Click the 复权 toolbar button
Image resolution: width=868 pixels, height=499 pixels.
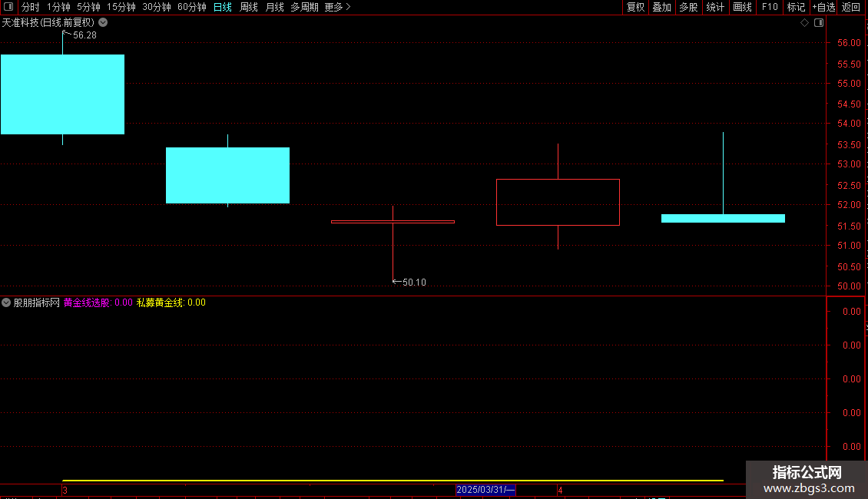635,7
